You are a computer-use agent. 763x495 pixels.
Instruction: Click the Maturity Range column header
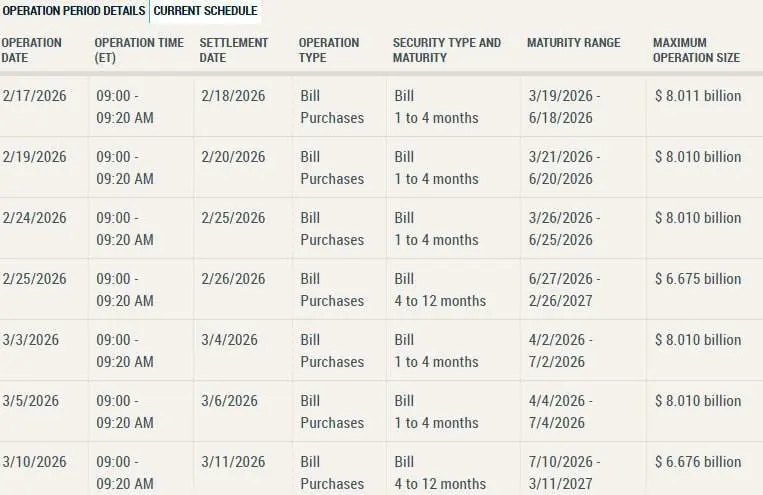click(x=573, y=43)
